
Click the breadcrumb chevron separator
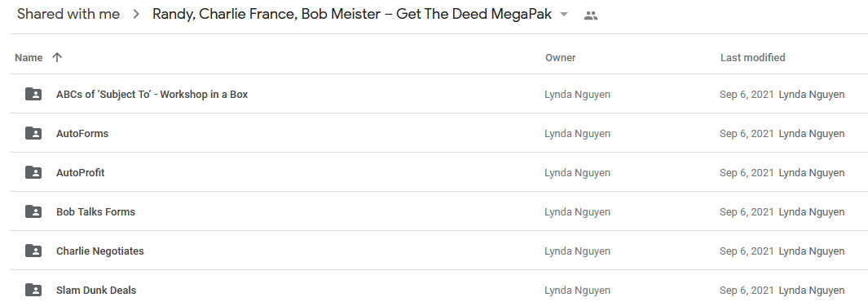pyautogui.click(x=136, y=15)
